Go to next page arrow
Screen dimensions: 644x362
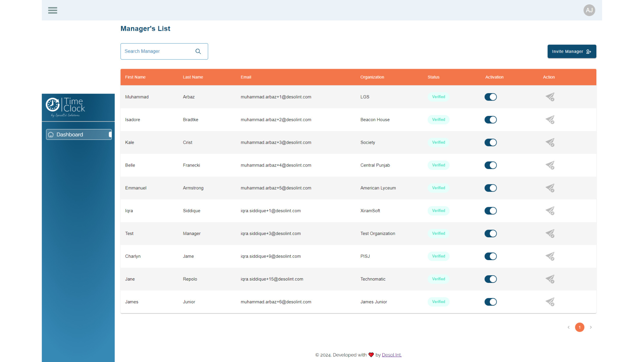pos(591,327)
